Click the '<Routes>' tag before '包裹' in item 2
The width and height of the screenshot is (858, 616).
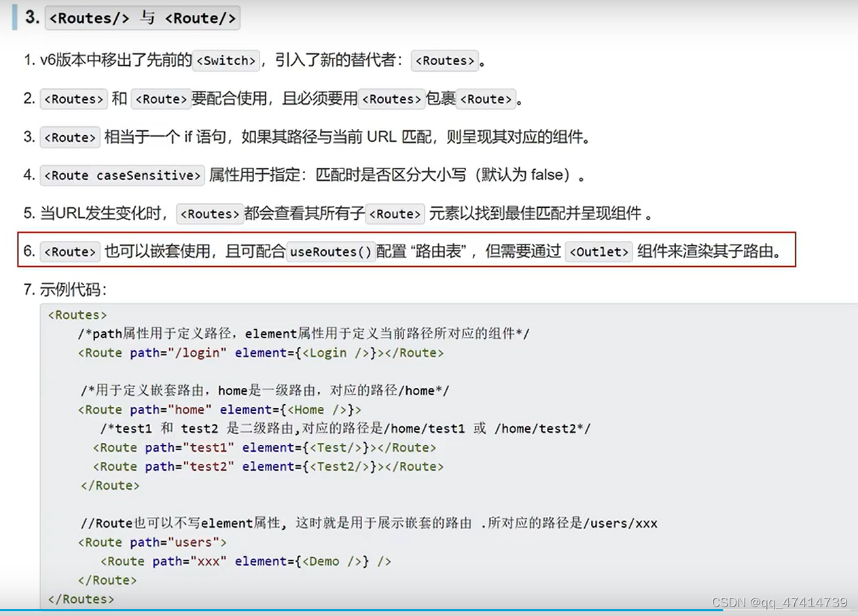392,99
